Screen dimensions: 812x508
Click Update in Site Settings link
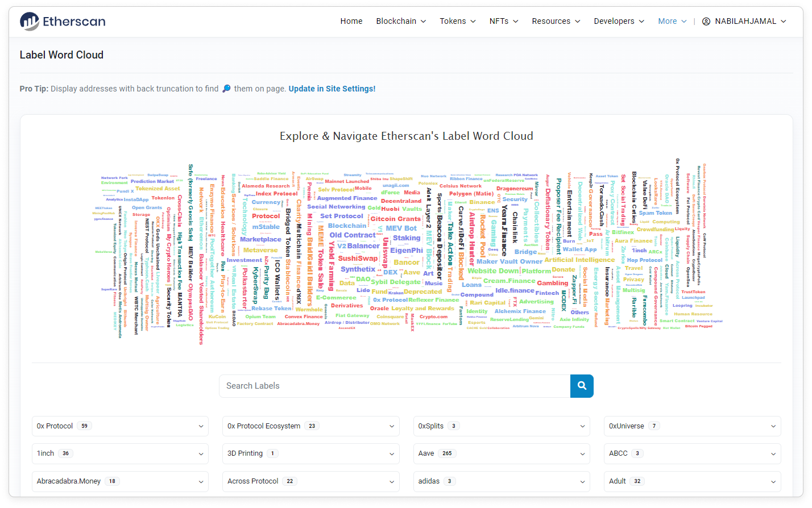coord(332,89)
